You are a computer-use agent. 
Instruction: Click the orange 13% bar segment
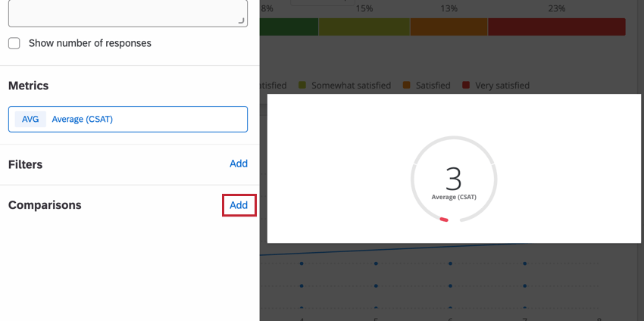(449, 26)
